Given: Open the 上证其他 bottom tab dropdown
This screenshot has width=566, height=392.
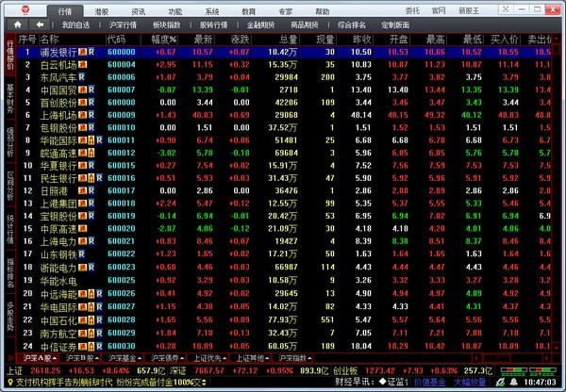Looking at the screenshot, I should [x=267, y=358].
